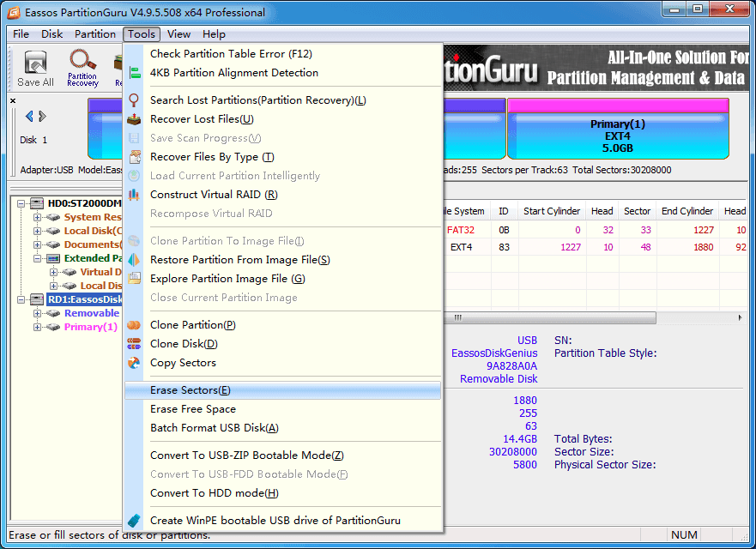This screenshot has width=756, height=549.
Task: Click the scrollbar right arrow in partition table
Action: pyautogui.click(x=740, y=317)
